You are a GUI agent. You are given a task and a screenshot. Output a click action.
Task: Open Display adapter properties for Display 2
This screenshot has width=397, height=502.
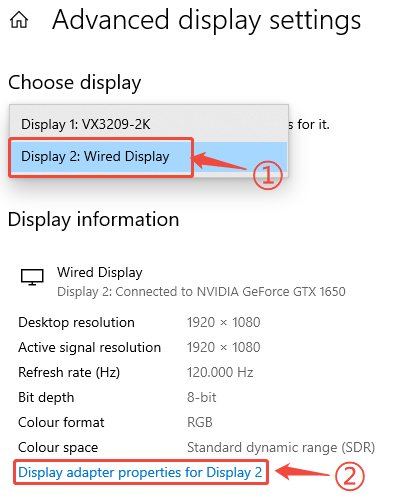(140, 473)
